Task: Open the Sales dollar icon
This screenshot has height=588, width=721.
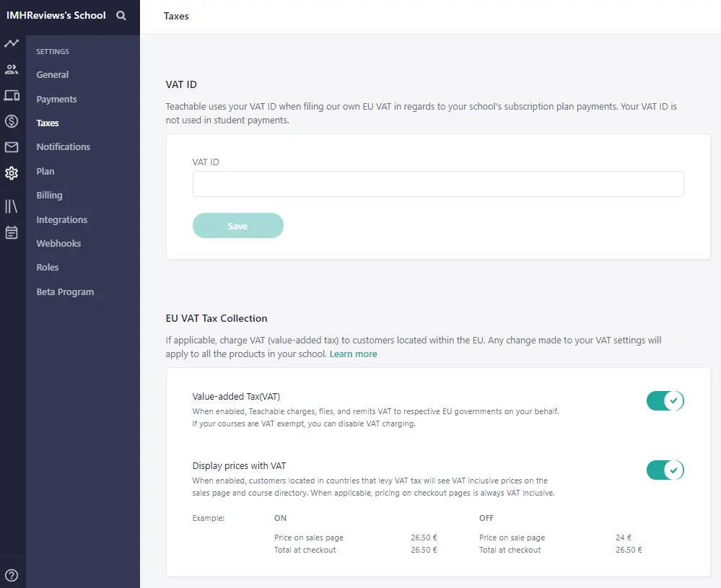Action: click(x=12, y=121)
